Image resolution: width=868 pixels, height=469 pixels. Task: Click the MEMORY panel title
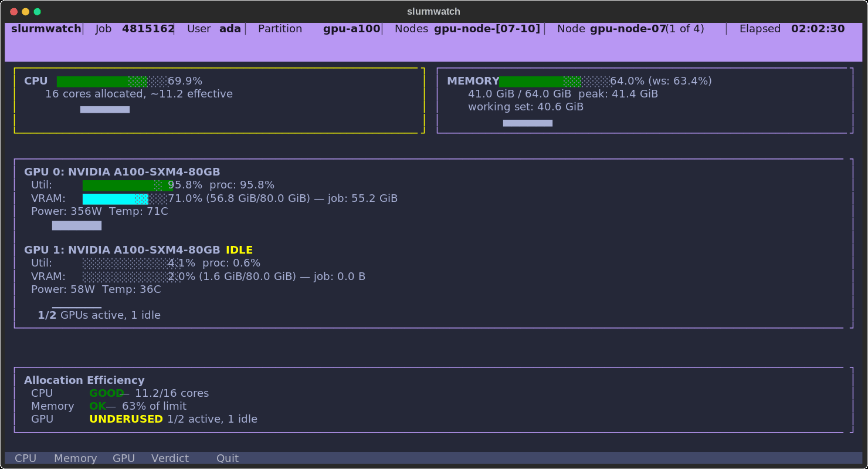tap(473, 81)
